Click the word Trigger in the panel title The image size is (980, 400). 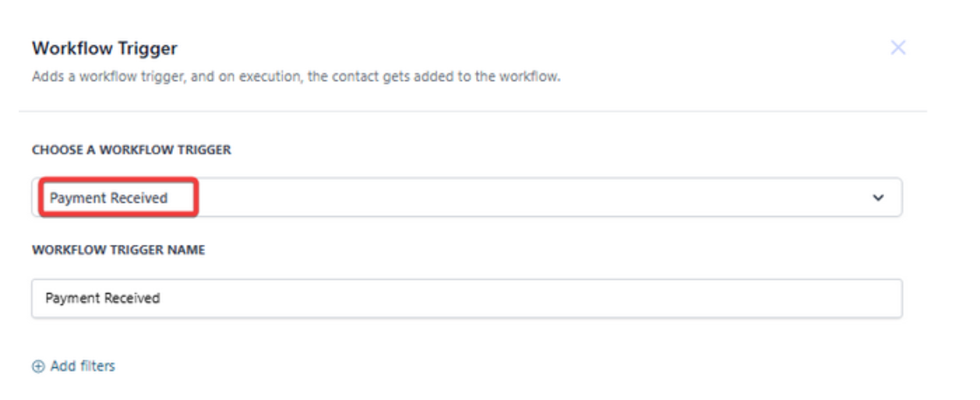(x=149, y=48)
